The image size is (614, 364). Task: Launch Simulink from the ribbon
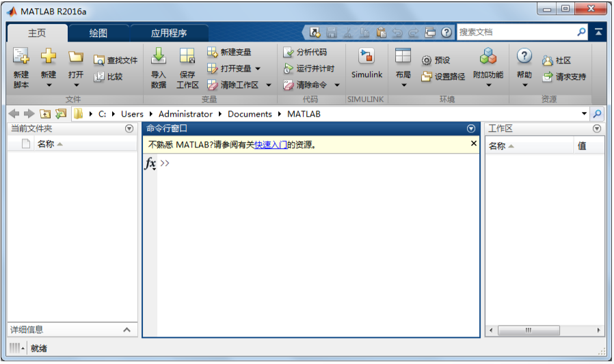pyautogui.click(x=366, y=64)
